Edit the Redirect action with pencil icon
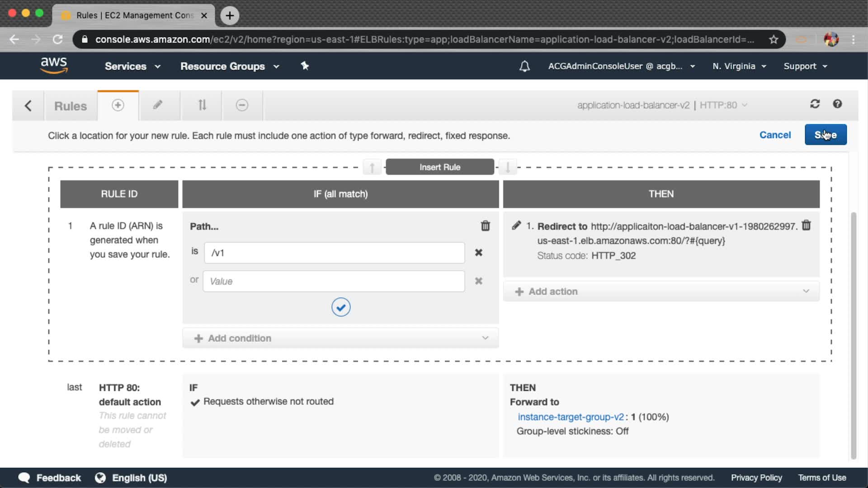 [x=516, y=225]
